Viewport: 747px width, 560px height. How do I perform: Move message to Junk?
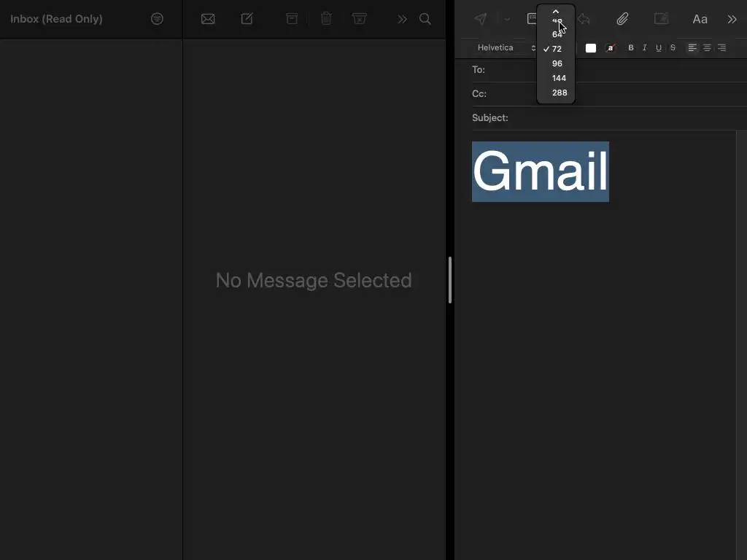point(359,19)
